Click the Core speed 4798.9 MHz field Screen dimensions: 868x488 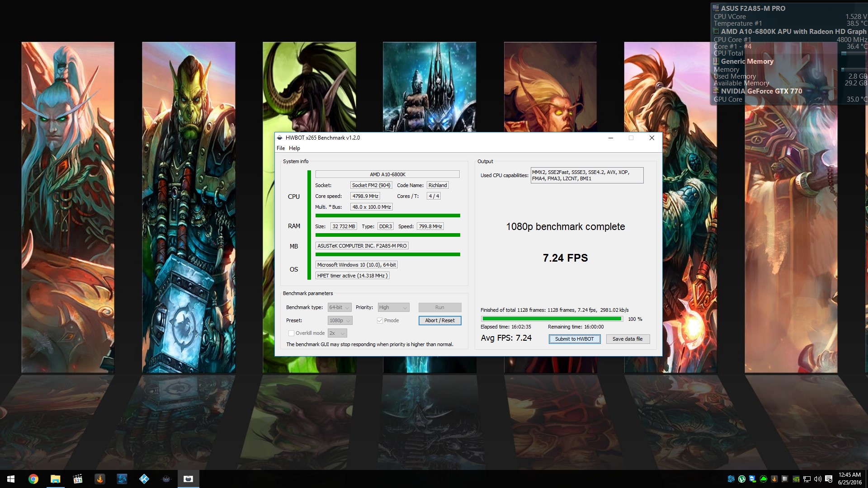coord(365,196)
